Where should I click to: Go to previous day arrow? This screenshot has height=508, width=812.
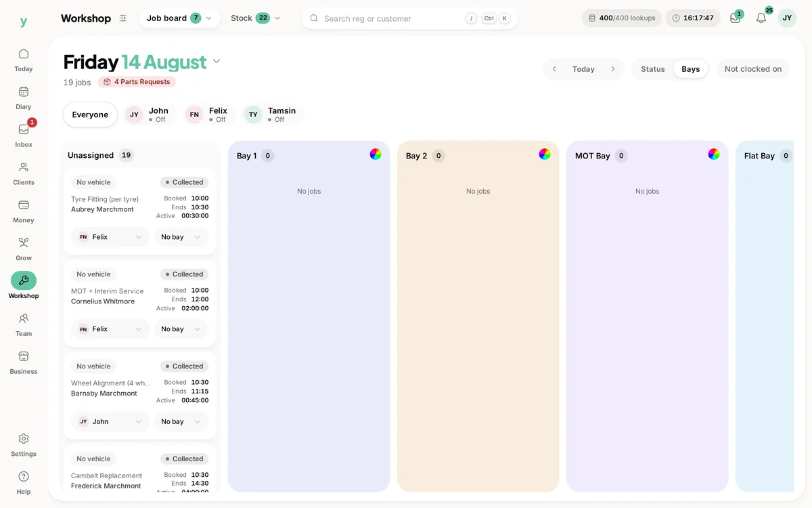pyautogui.click(x=554, y=69)
